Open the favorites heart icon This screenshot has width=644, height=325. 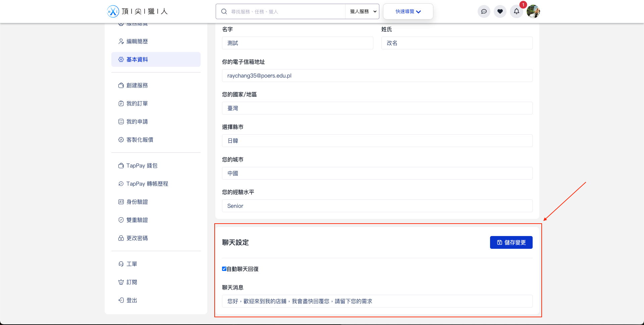pyautogui.click(x=500, y=11)
